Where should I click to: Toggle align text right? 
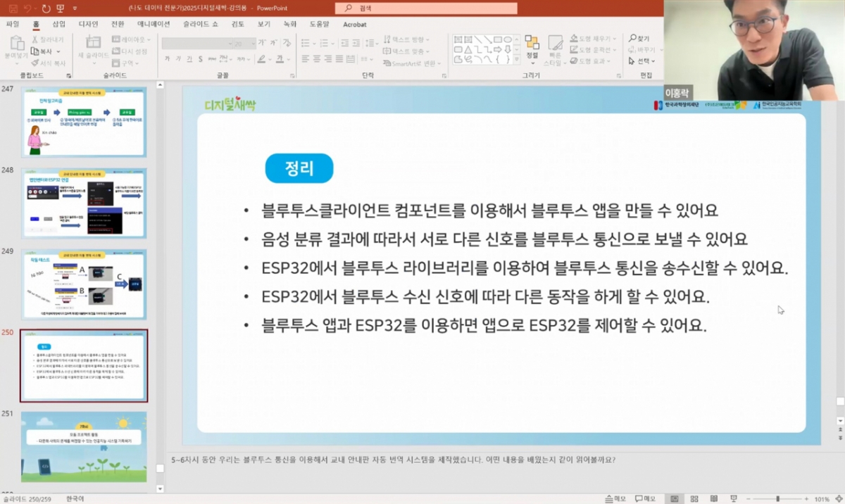(328, 60)
